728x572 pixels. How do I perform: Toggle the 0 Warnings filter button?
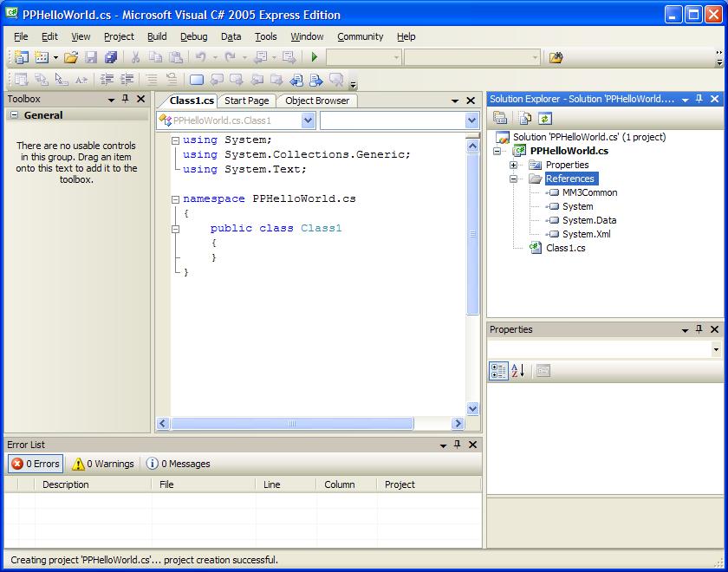[103, 464]
